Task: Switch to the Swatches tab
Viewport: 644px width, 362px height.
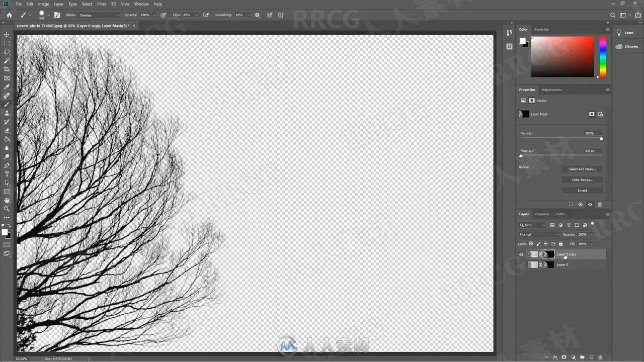Action: pyautogui.click(x=541, y=30)
